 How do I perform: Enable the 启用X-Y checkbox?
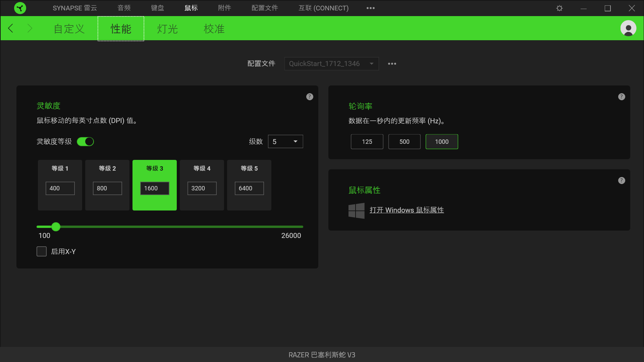point(41,251)
